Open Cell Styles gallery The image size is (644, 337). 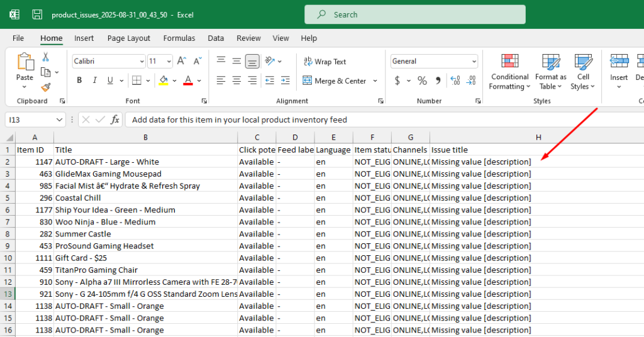[x=583, y=72]
